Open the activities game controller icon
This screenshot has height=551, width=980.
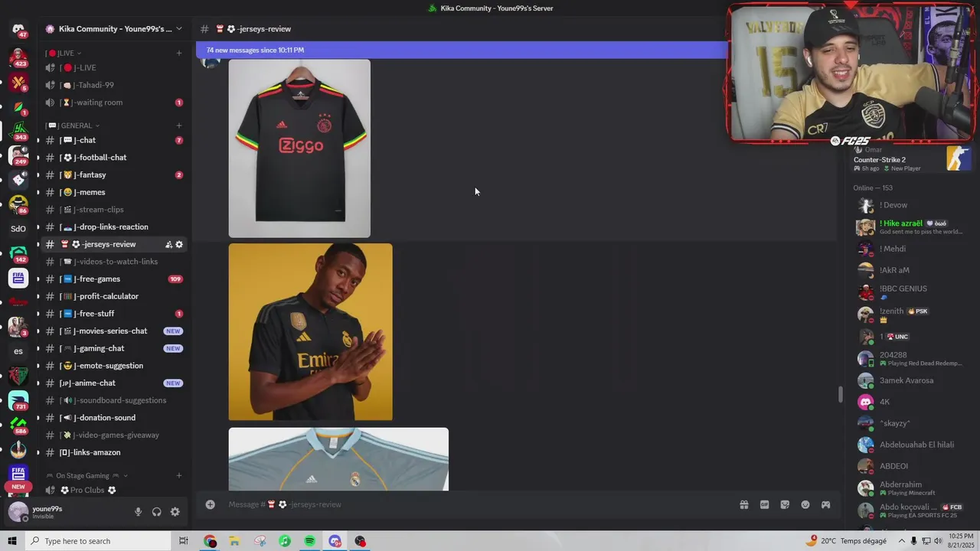pos(825,504)
